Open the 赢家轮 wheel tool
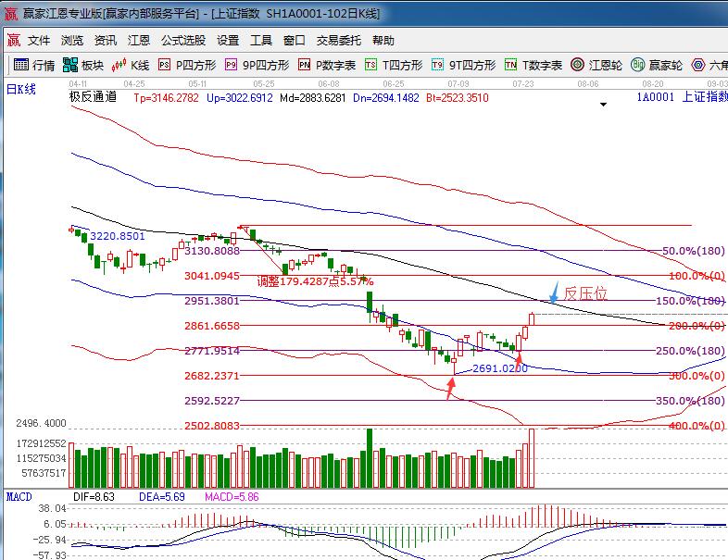This screenshot has height=560, width=728. [x=657, y=65]
